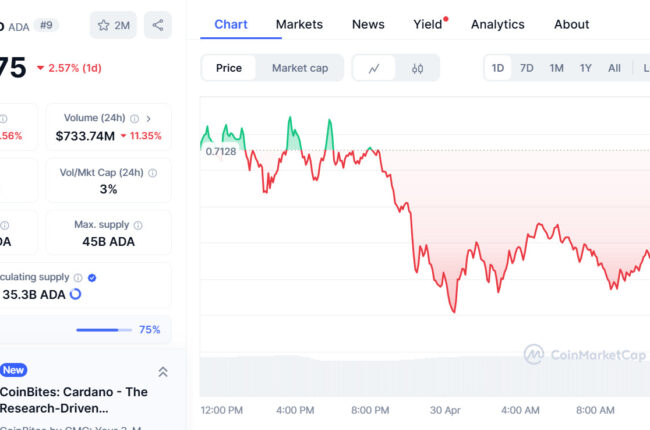Select the candlestick chart type icon
650x430 pixels.
(417, 68)
